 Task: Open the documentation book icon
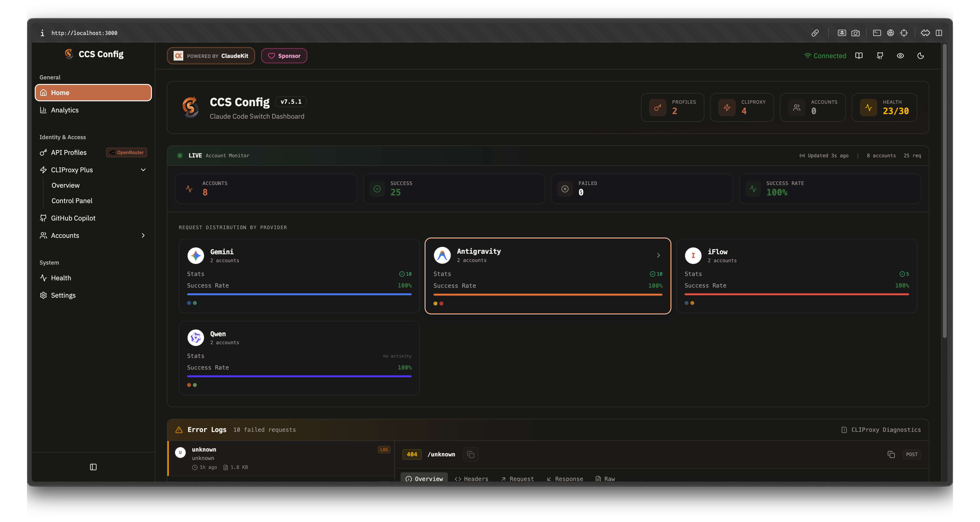tap(859, 55)
